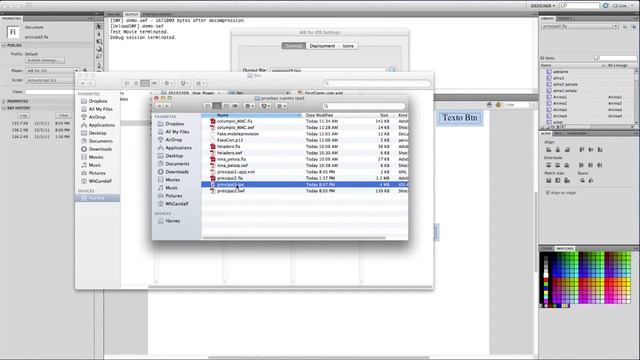Click Align bottom edge icon in Align panel
The width and height of the screenshot is (640, 360).
[x=600, y=150]
